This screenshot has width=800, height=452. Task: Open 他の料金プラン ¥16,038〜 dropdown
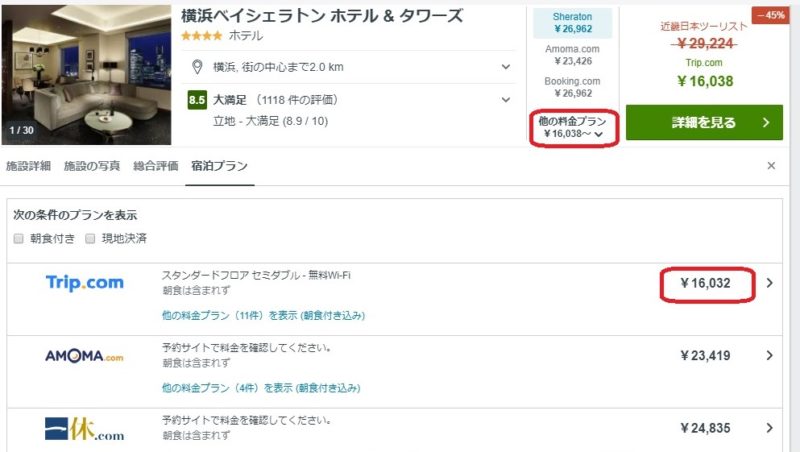click(x=573, y=128)
